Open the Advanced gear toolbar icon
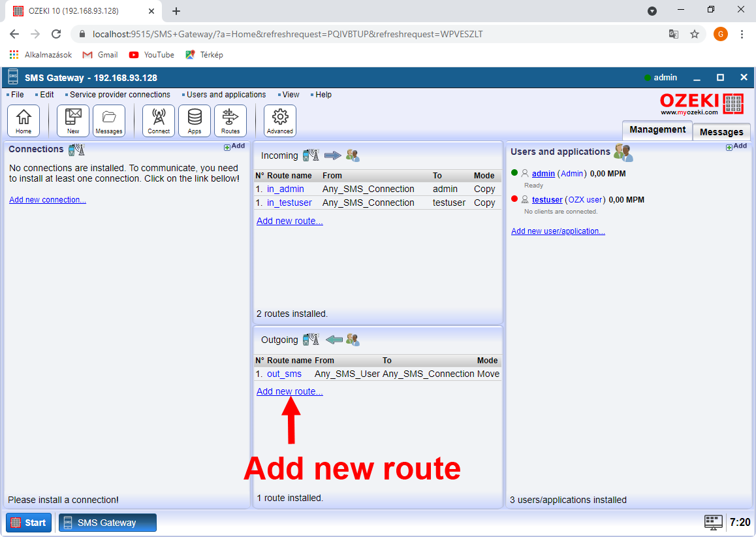This screenshot has width=756, height=537. (280, 121)
